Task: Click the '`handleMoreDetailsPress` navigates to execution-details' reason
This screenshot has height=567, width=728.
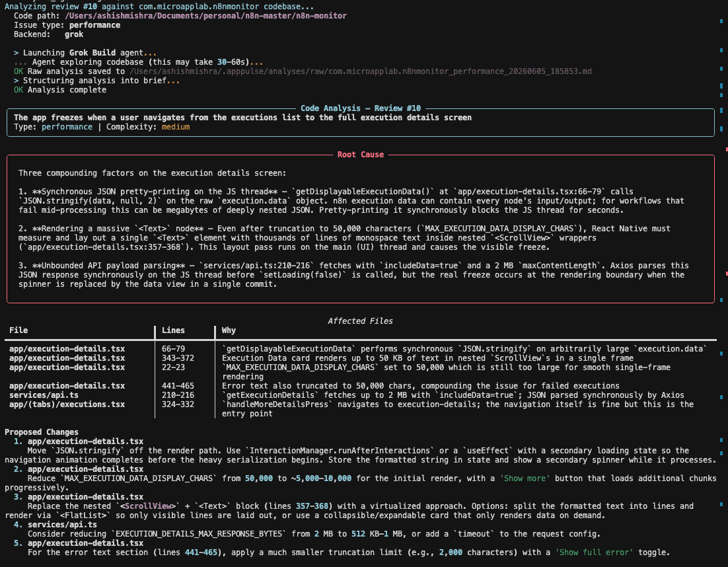Action: click(x=458, y=409)
